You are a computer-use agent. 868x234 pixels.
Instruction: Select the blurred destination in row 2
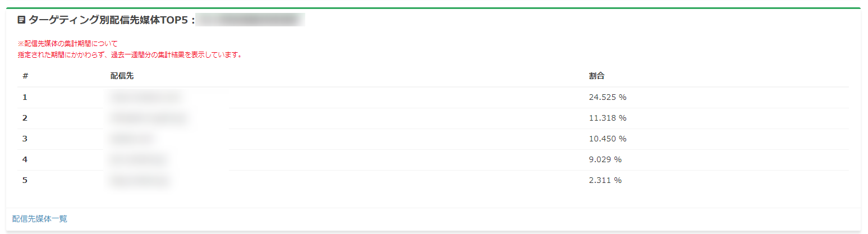click(149, 118)
